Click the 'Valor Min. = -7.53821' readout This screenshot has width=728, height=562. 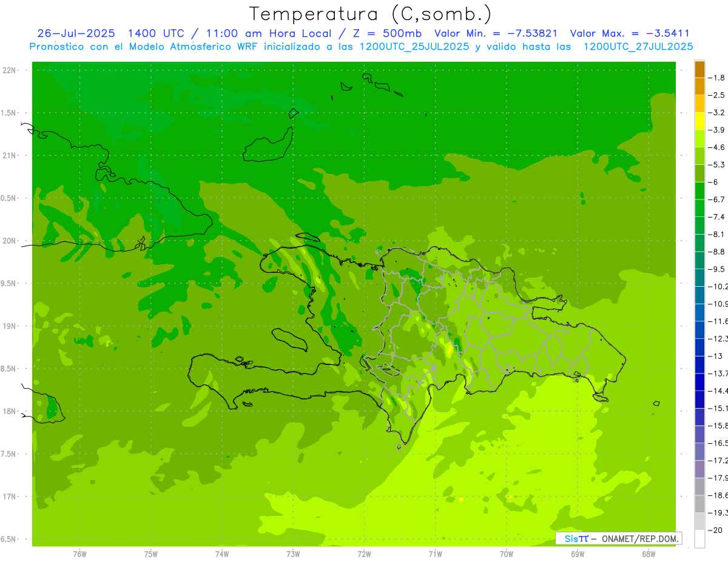pos(496,33)
